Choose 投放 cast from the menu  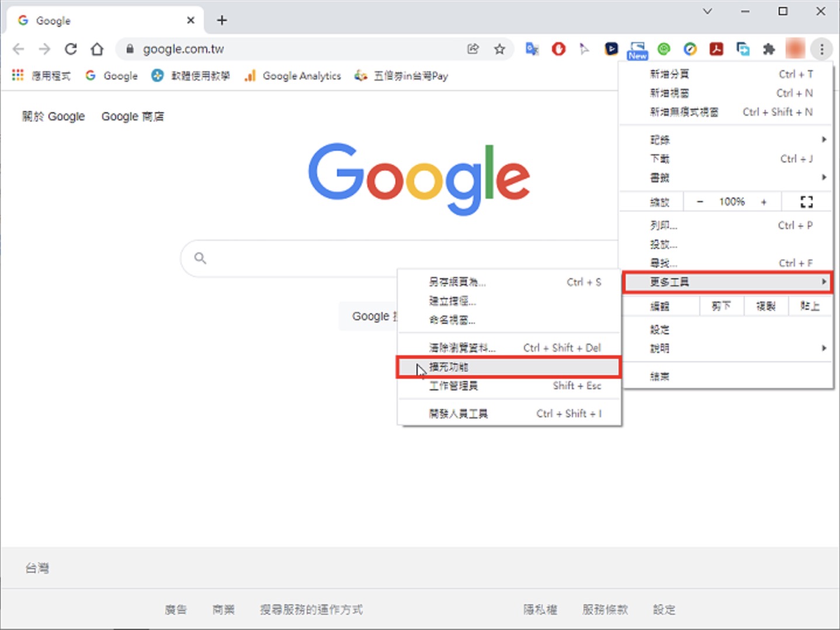pyautogui.click(x=726, y=244)
